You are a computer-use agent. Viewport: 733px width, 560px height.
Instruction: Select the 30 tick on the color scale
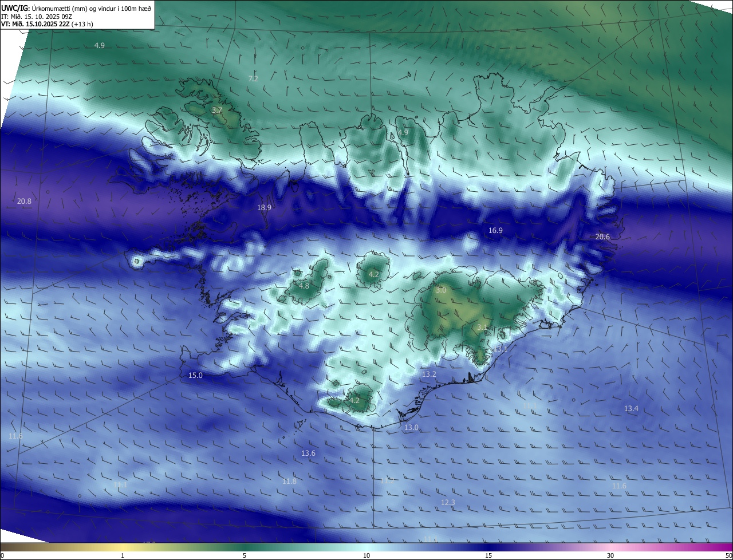click(x=610, y=555)
